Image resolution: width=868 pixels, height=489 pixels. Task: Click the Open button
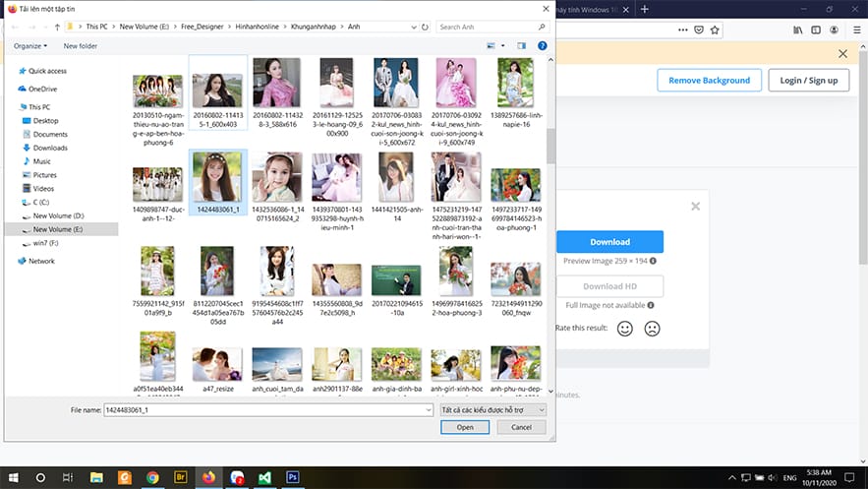click(x=465, y=427)
